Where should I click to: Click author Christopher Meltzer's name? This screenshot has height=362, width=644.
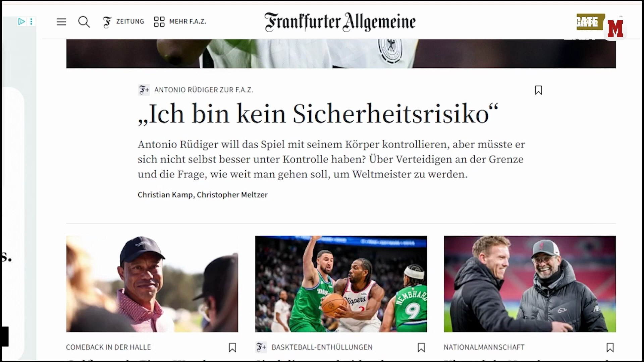232,195
